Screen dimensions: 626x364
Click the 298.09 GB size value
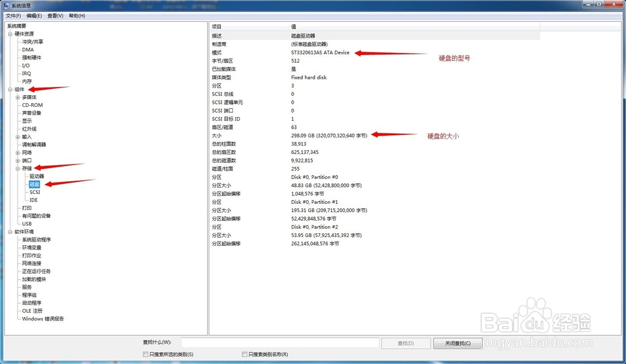(329, 136)
